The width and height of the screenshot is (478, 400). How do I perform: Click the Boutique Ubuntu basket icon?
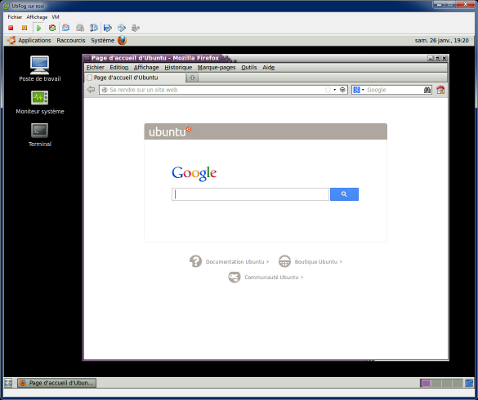coord(285,261)
